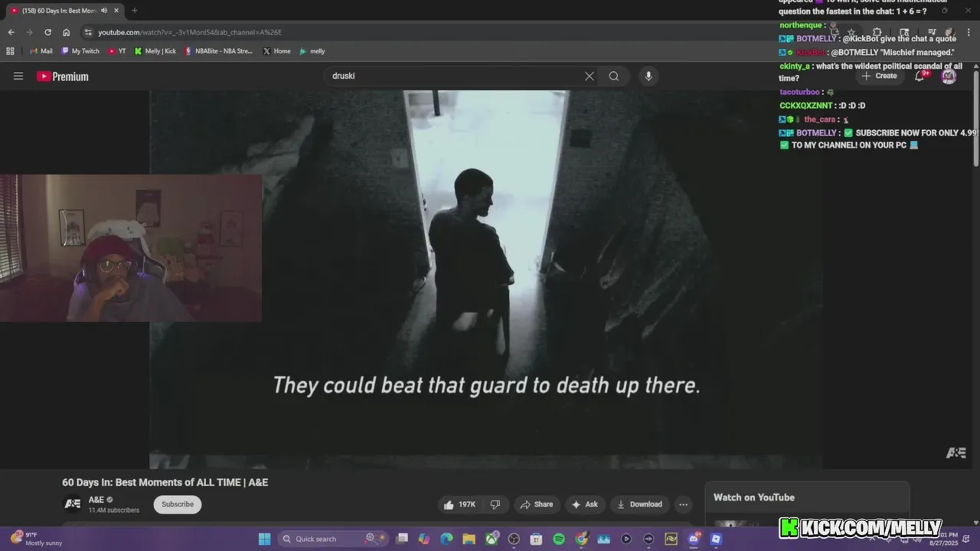The width and height of the screenshot is (980, 551).
Task: Click the Create button
Action: click(879, 76)
